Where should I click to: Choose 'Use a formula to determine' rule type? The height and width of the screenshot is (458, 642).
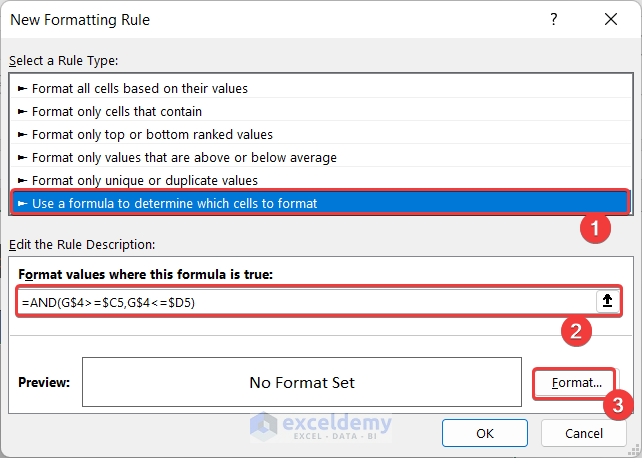pyautogui.click(x=174, y=203)
